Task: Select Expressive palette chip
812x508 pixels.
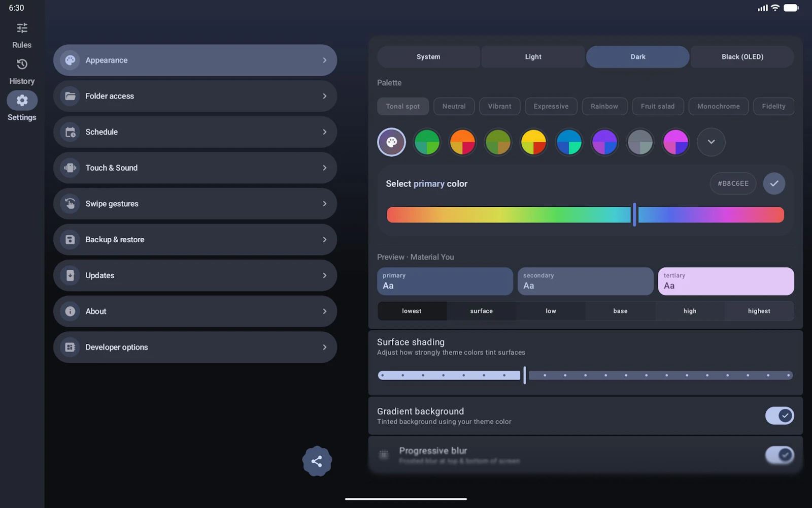Action: (551, 106)
